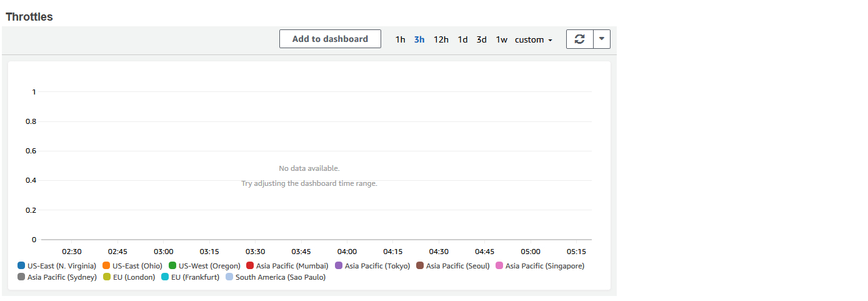Select the 1h time range
Image resolution: width=868 pixels, height=301 pixels.
point(400,39)
